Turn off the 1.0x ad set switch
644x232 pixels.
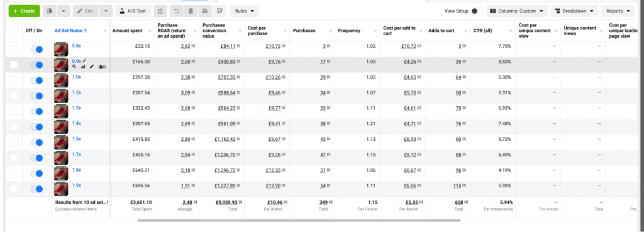point(36,80)
